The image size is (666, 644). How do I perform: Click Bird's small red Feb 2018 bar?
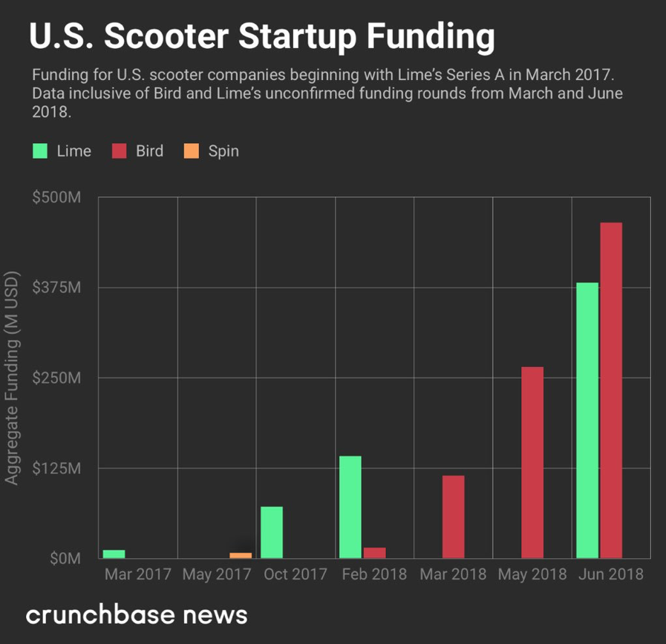pyautogui.click(x=374, y=553)
